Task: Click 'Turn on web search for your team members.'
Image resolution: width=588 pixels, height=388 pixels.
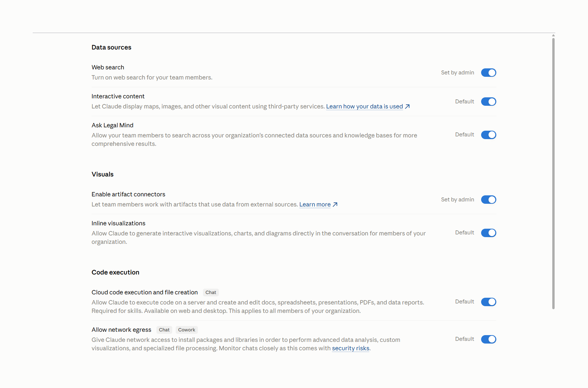Action: pos(152,77)
